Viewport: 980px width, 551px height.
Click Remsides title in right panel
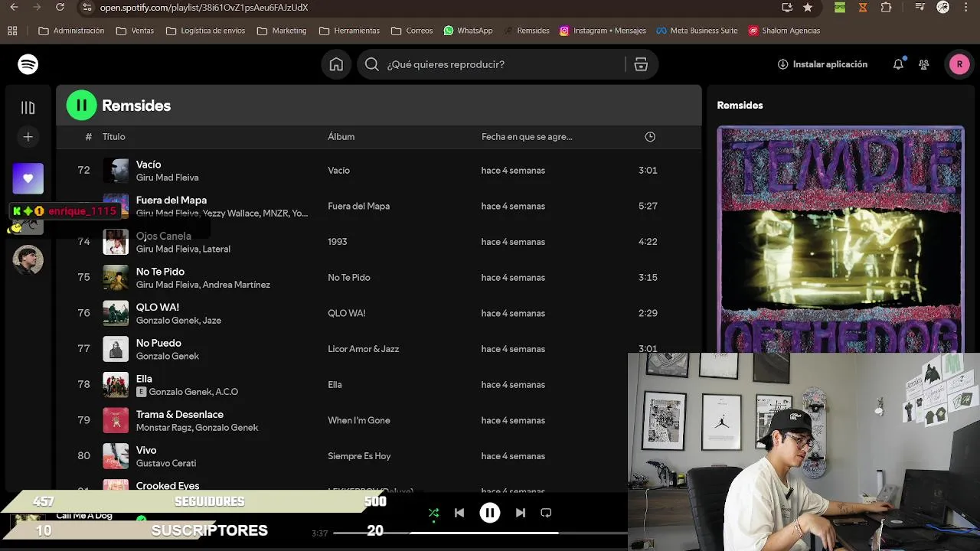(740, 106)
